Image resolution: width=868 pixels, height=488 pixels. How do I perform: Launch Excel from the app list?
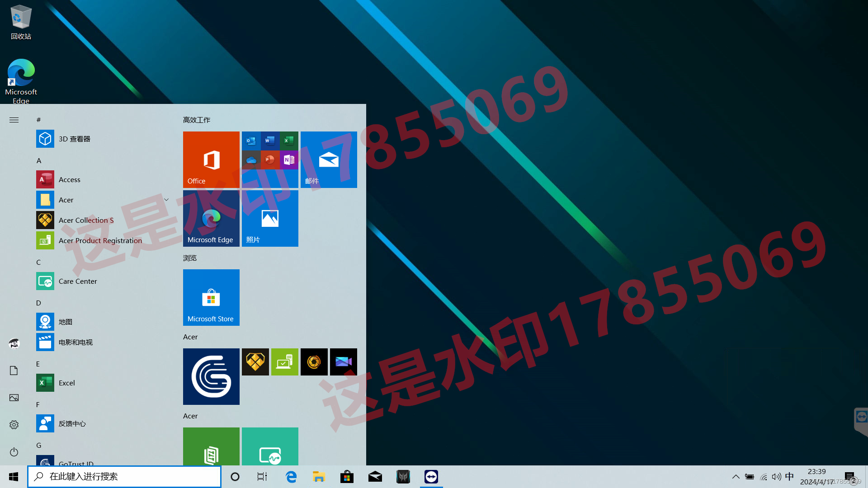click(x=104, y=383)
